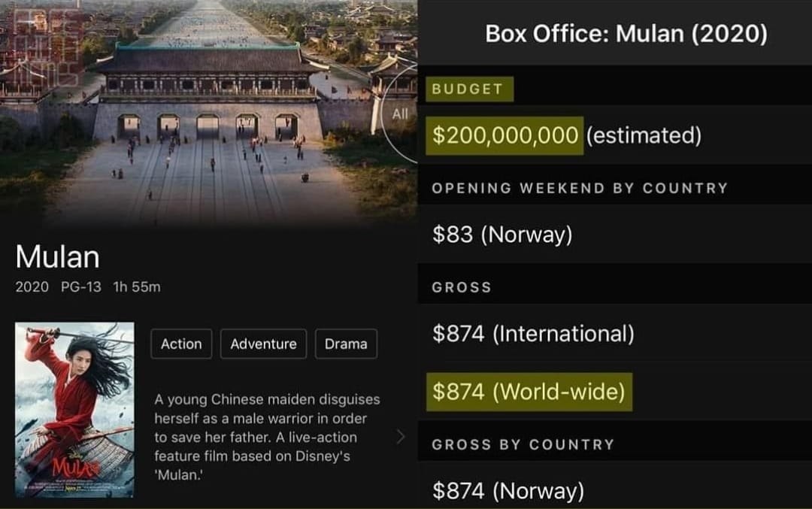Click the (estimated) budget note

[644, 135]
